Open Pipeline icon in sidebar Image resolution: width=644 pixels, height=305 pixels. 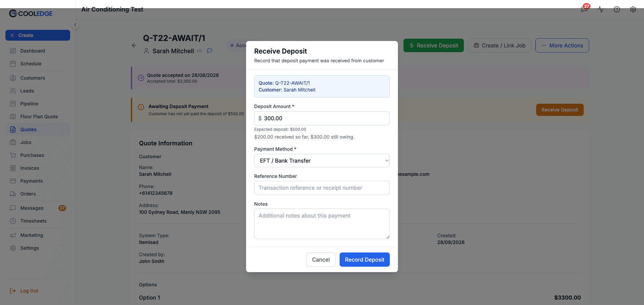tap(13, 104)
